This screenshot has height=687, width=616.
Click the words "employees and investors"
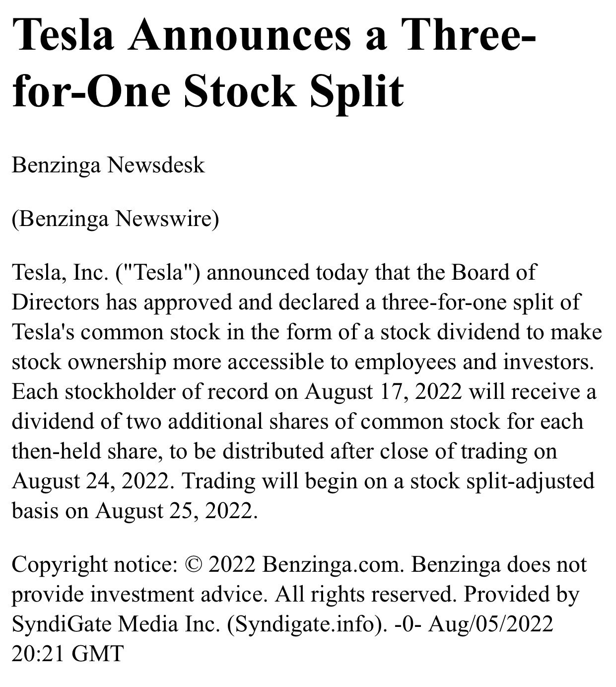(x=474, y=362)
